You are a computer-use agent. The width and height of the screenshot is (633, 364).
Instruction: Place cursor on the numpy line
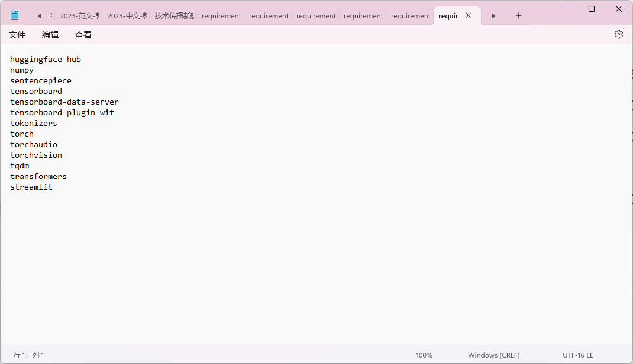point(22,70)
